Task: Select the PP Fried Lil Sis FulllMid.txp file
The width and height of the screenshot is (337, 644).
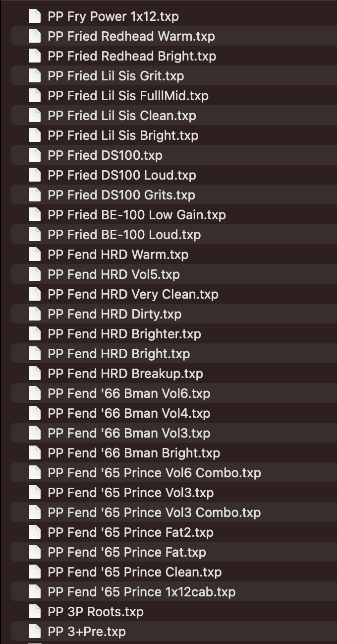Action: coord(128,96)
